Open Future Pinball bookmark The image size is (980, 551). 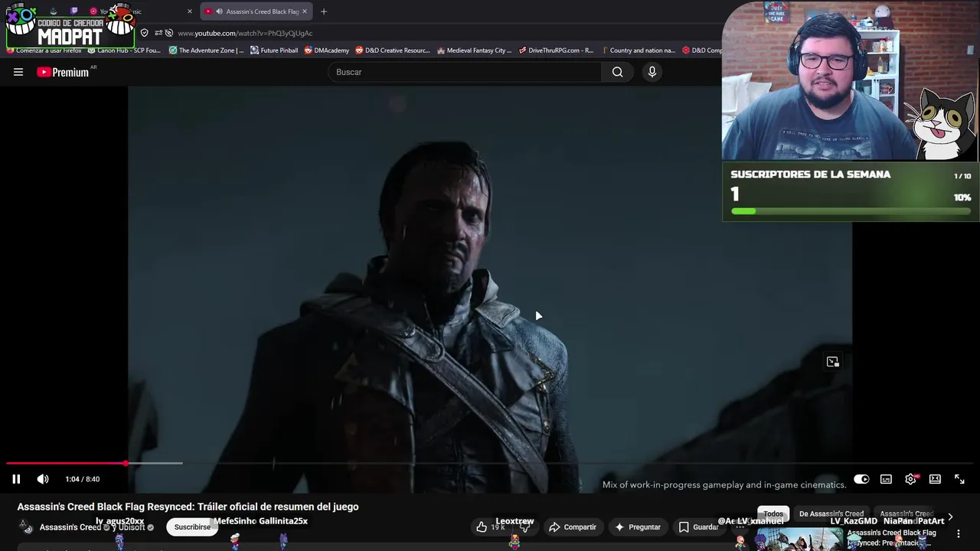pos(274,51)
